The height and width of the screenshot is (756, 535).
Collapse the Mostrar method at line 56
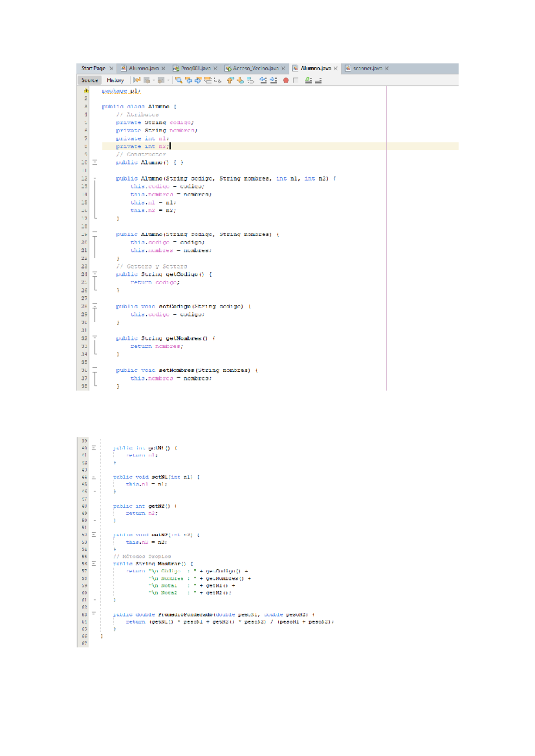point(94,563)
